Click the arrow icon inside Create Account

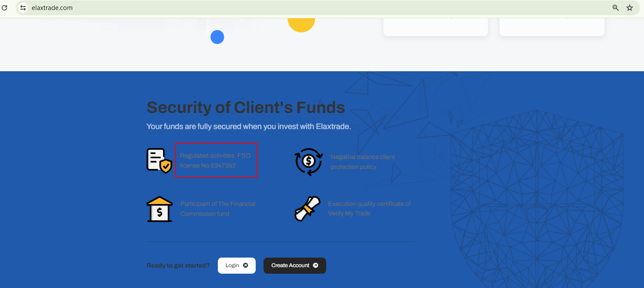click(x=316, y=265)
